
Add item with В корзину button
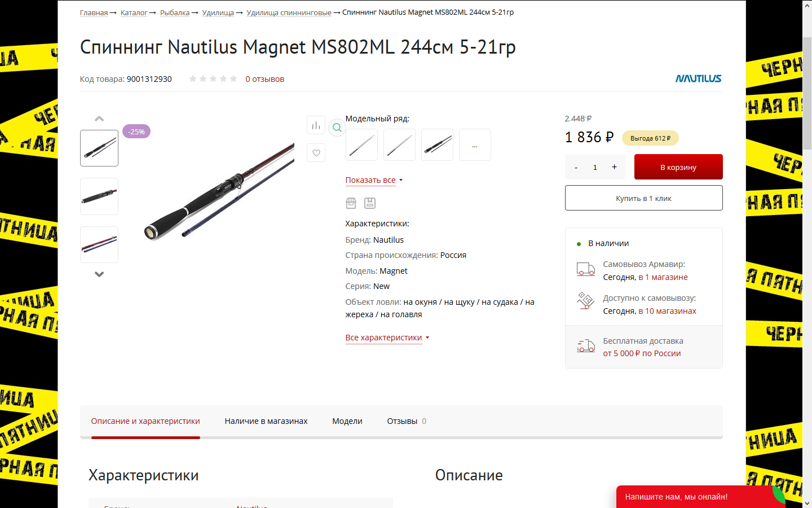click(678, 167)
